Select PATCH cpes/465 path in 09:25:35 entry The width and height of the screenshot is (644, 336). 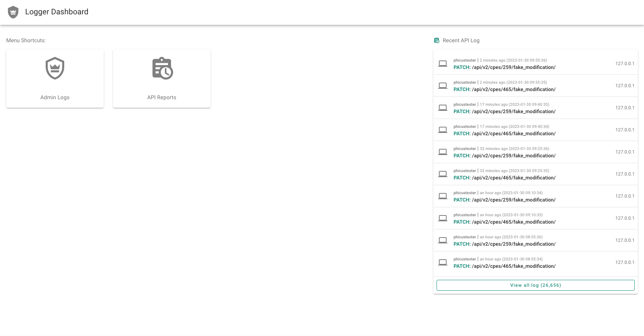tap(505, 178)
